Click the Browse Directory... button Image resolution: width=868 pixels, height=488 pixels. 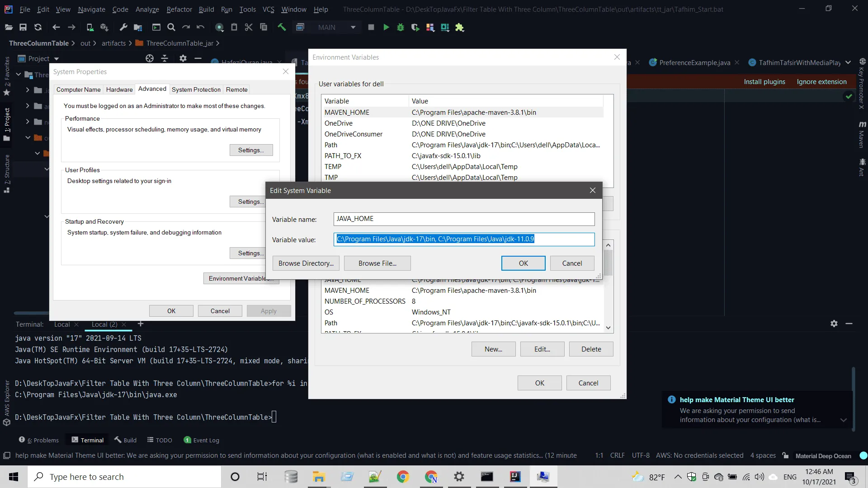[306, 263]
